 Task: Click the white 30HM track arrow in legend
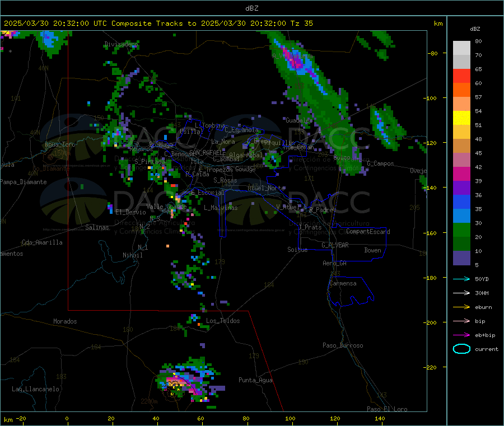click(x=461, y=293)
